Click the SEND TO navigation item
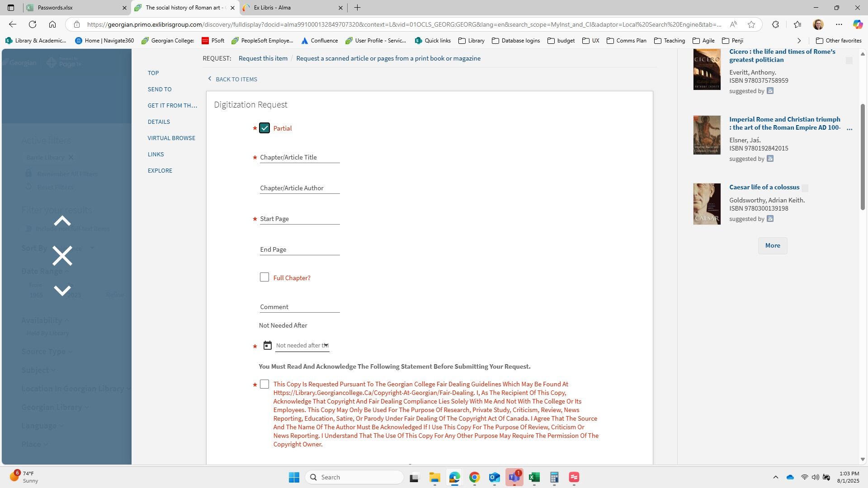 coord(160,89)
